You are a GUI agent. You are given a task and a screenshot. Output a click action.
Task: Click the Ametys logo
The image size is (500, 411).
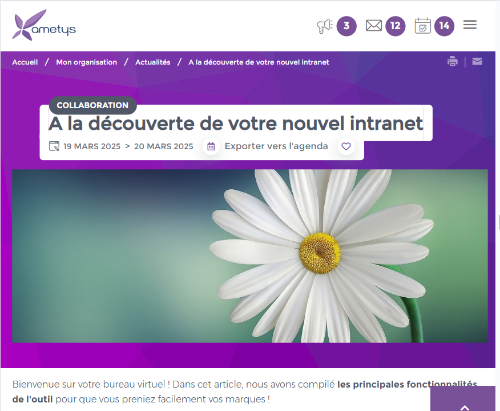pyautogui.click(x=44, y=25)
